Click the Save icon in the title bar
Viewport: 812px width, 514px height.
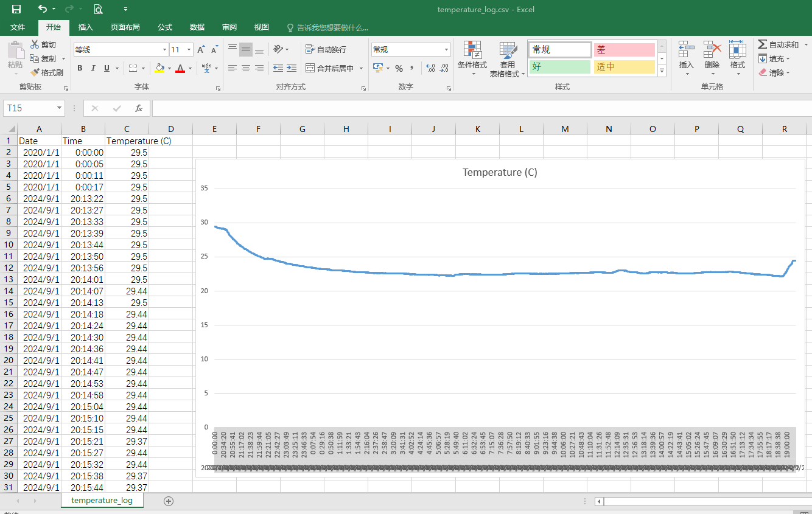tap(16, 9)
